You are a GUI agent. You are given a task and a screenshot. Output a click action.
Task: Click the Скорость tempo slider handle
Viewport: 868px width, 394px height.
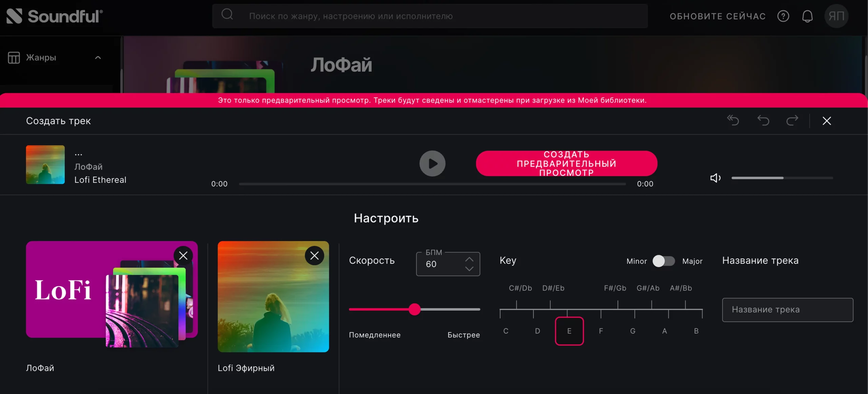[x=414, y=309]
